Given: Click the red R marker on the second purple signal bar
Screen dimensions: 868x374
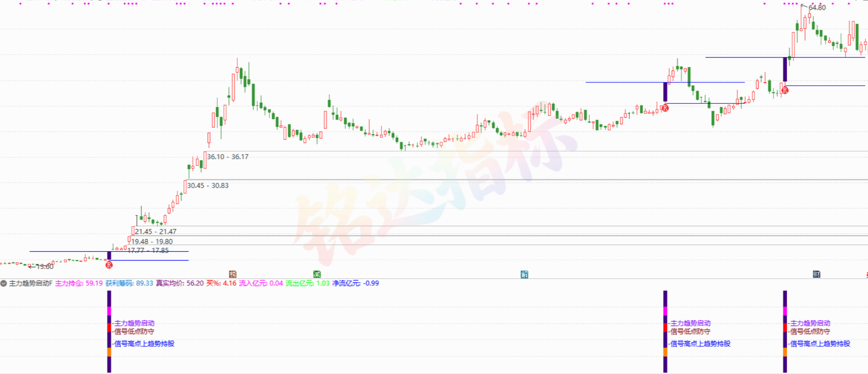Looking at the screenshot, I should (x=665, y=108).
